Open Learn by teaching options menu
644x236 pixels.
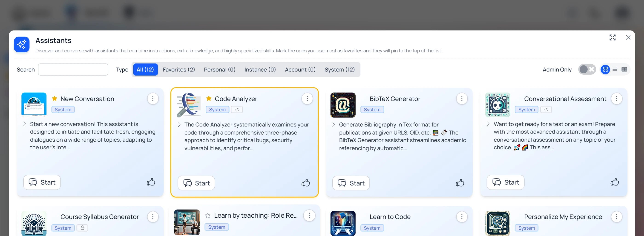click(309, 215)
